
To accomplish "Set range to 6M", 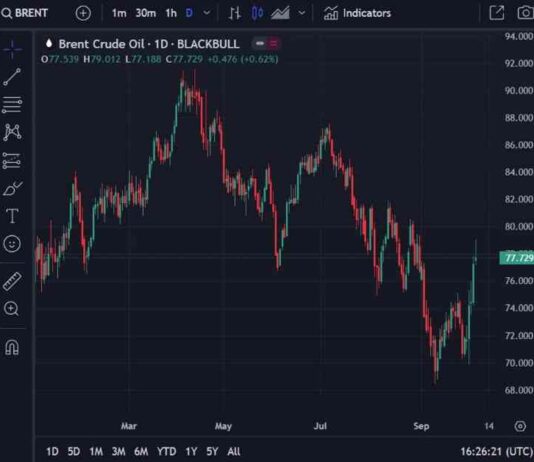I will (x=141, y=451).
